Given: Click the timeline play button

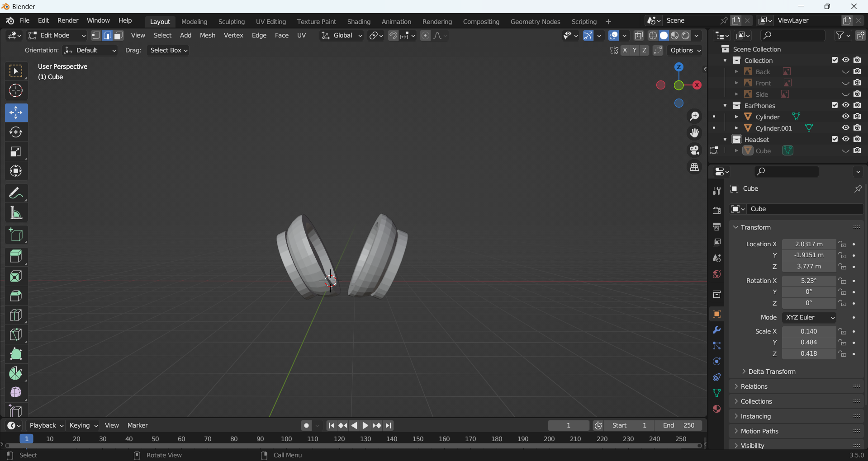Looking at the screenshot, I should click(365, 425).
